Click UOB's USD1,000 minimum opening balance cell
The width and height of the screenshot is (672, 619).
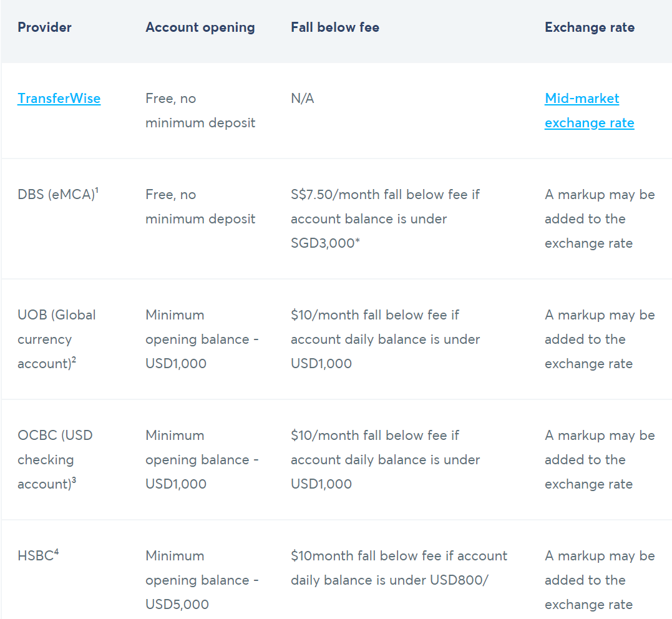[x=202, y=339]
